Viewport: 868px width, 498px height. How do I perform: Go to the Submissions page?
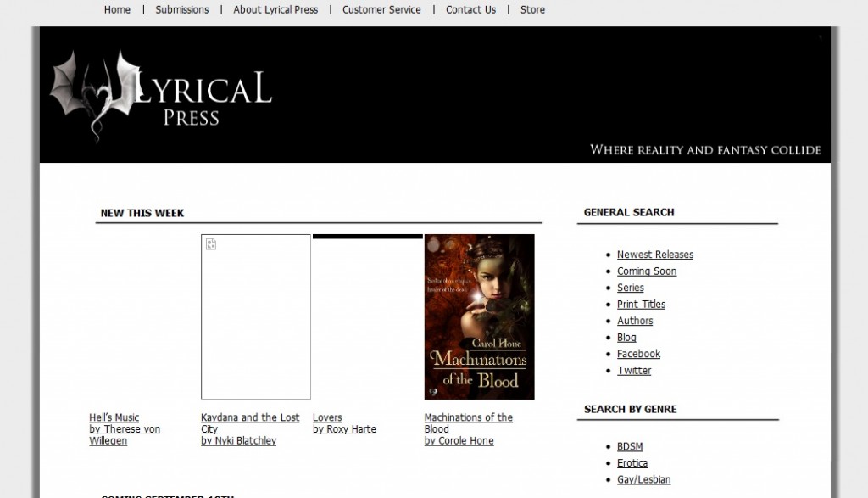tap(182, 10)
